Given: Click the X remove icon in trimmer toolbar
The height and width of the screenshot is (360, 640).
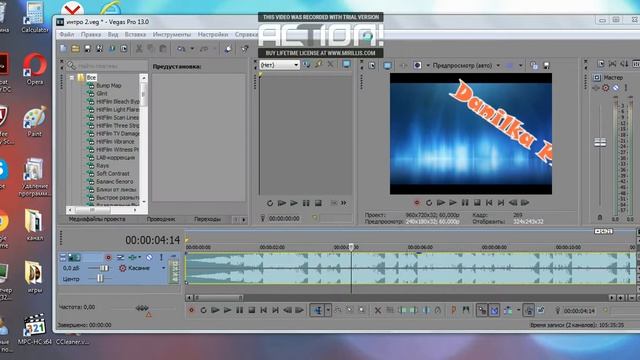Looking at the screenshot, I should (331, 64).
